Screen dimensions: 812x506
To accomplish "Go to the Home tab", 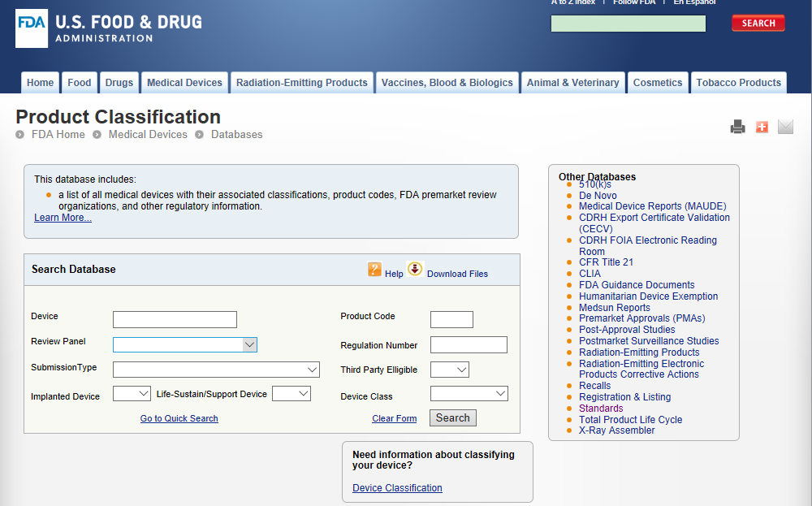I will [41, 83].
